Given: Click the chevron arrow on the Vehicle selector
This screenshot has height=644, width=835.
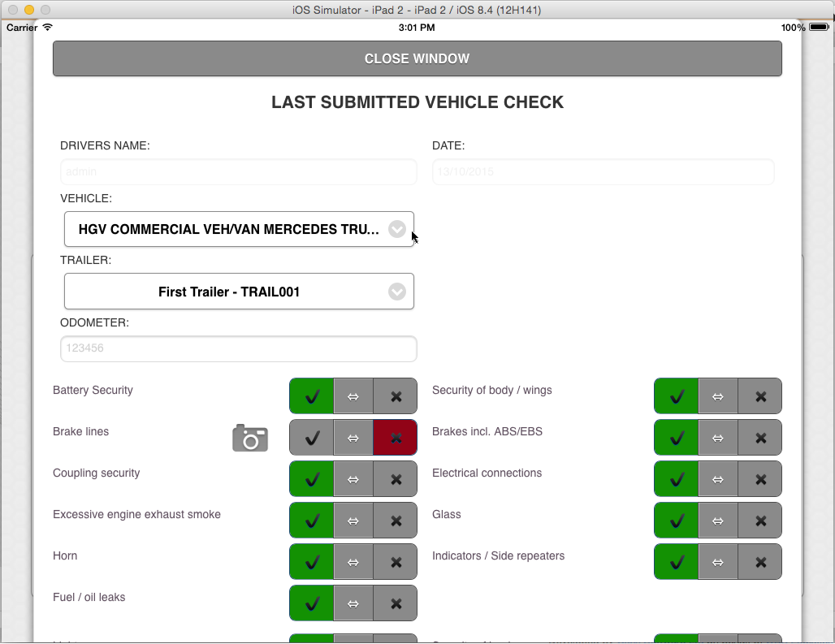Looking at the screenshot, I should (x=396, y=229).
